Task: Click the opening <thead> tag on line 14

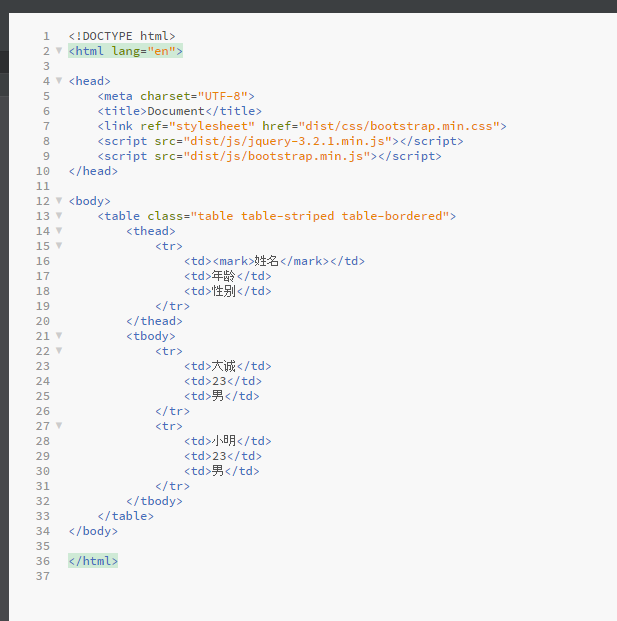Action: pos(151,231)
